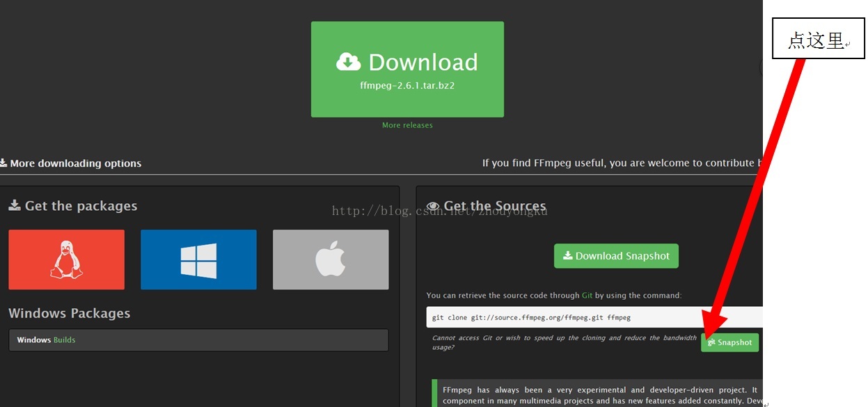The height and width of the screenshot is (407, 868).
Task: Click the Get the Sources heading
Action: (x=487, y=206)
